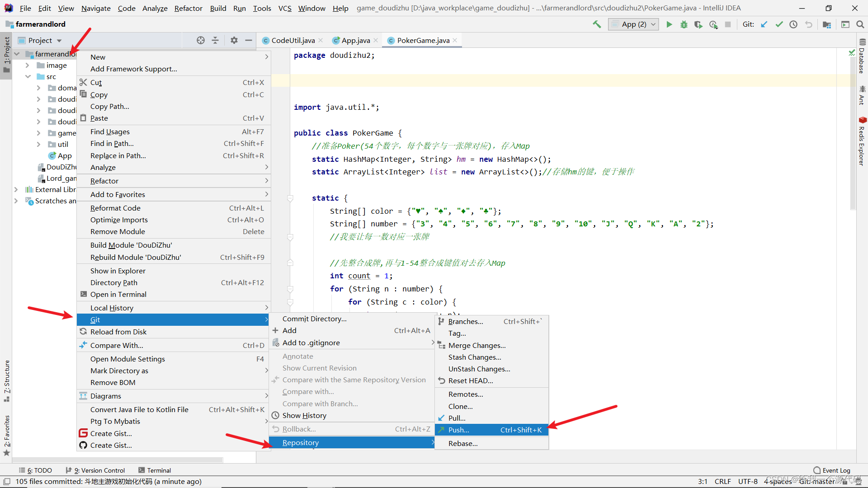
Task: Click the Git commit checkmark icon
Action: click(779, 24)
